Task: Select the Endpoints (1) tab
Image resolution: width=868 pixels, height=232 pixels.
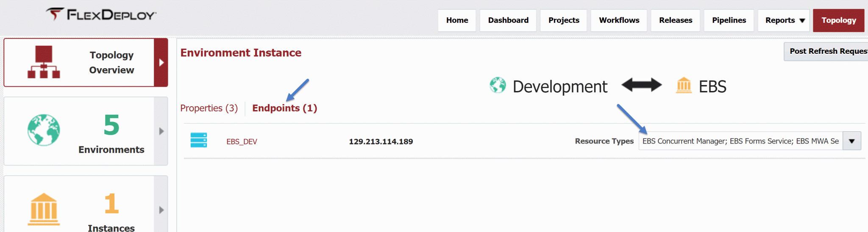Action: coord(284,108)
